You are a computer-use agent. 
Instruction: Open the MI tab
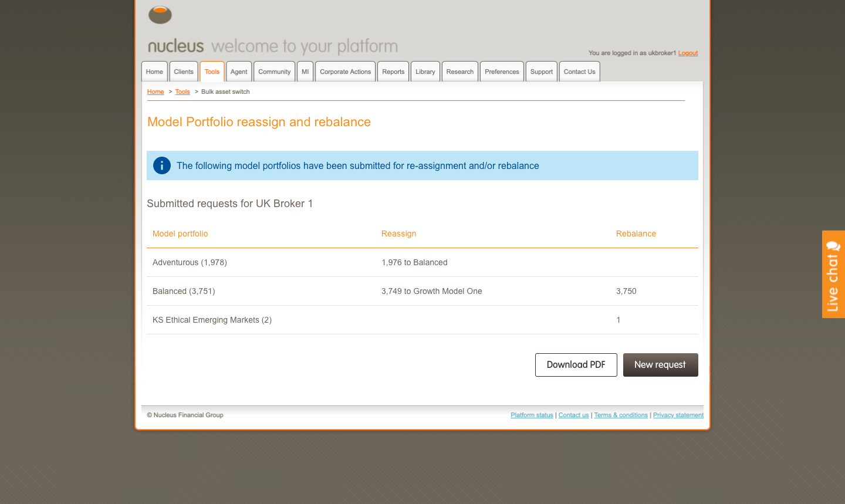(x=305, y=72)
